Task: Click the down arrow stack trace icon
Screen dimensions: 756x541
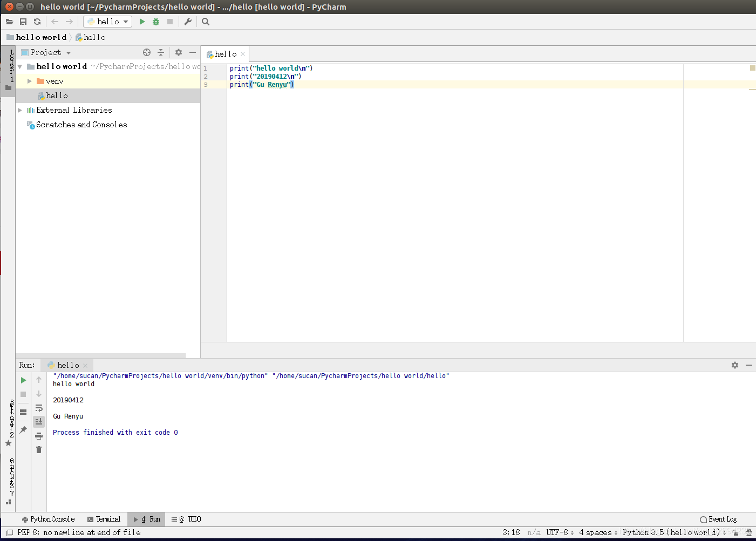Action: [x=39, y=394]
